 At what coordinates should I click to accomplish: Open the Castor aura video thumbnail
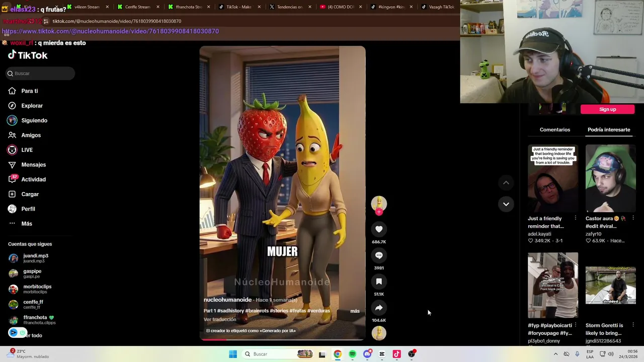tap(610, 178)
